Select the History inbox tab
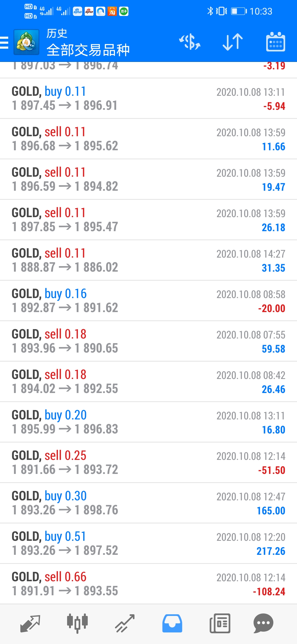 pos(172,623)
